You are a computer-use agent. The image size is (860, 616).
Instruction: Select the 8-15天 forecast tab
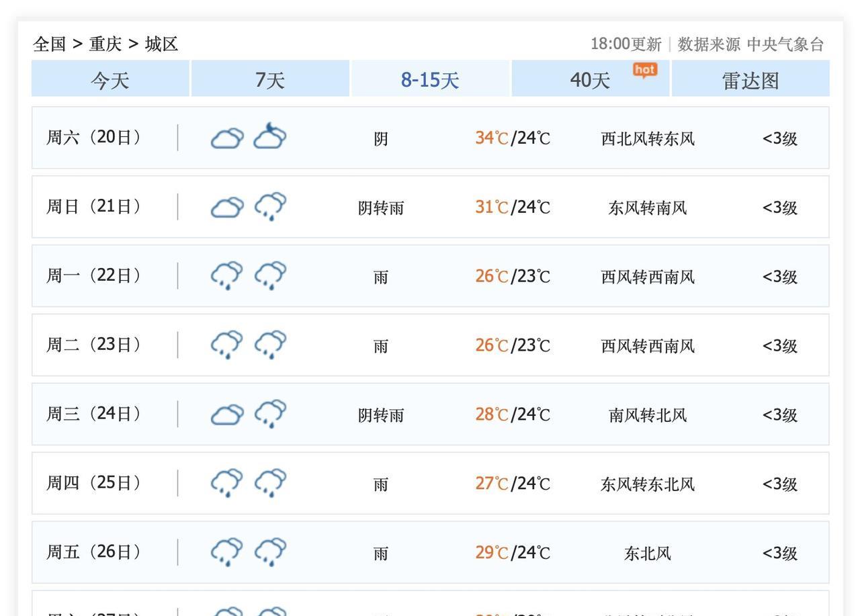coord(430,80)
